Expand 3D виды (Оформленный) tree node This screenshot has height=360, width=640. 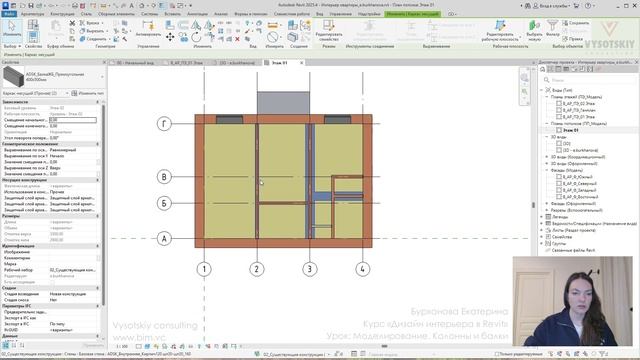coord(547,164)
